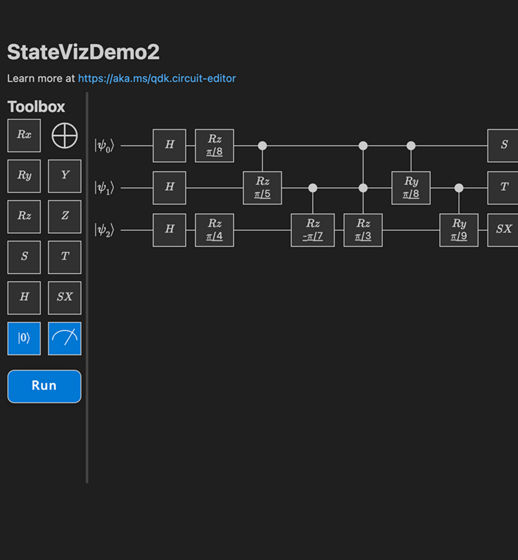Select the Rz π/8 gate on ψ0
Viewport: 518px width, 560px height.
(214, 146)
